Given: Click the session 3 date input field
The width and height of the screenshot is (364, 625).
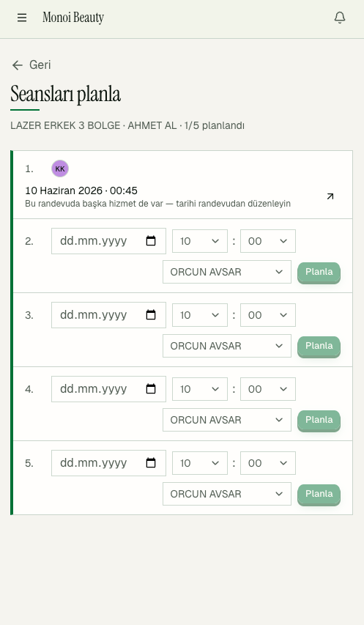Looking at the screenshot, I should pyautogui.click(x=108, y=315).
